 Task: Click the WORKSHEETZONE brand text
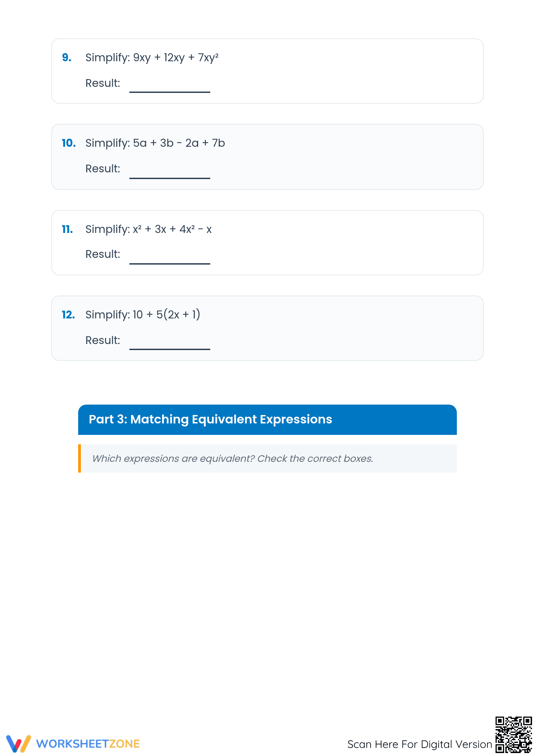(x=88, y=744)
